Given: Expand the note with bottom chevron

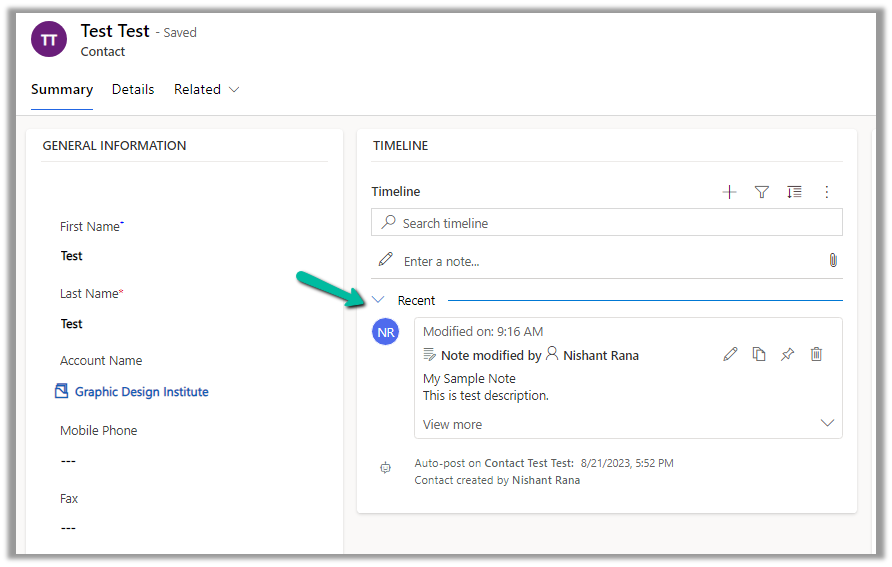Looking at the screenshot, I should tap(827, 423).
